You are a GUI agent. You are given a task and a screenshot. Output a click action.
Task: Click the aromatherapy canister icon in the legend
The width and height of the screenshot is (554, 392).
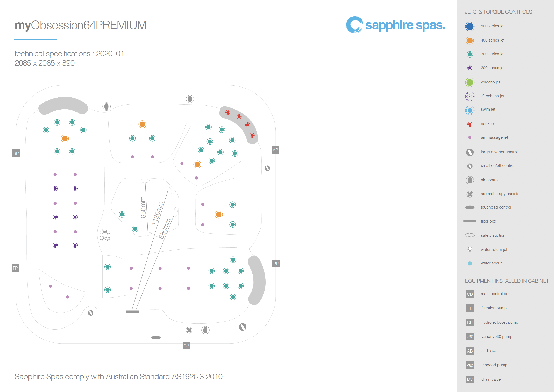coord(469,194)
